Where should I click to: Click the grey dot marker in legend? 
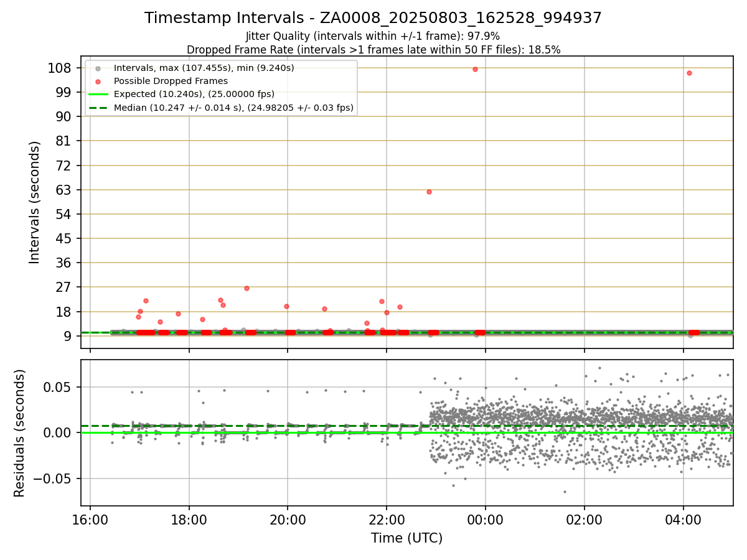tap(98, 68)
